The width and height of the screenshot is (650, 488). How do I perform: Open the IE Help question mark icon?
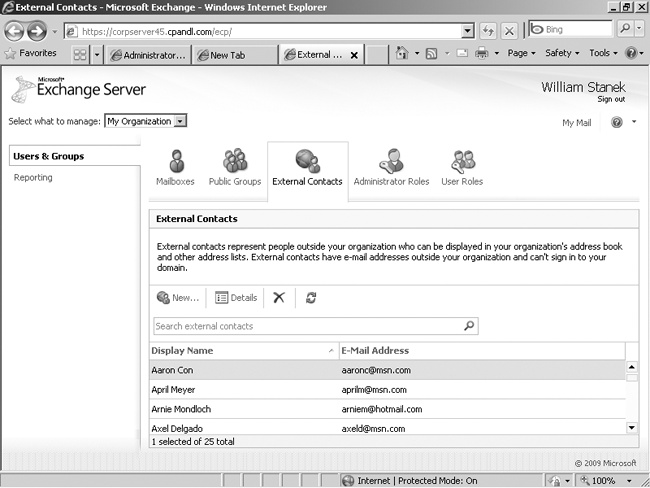[631, 53]
